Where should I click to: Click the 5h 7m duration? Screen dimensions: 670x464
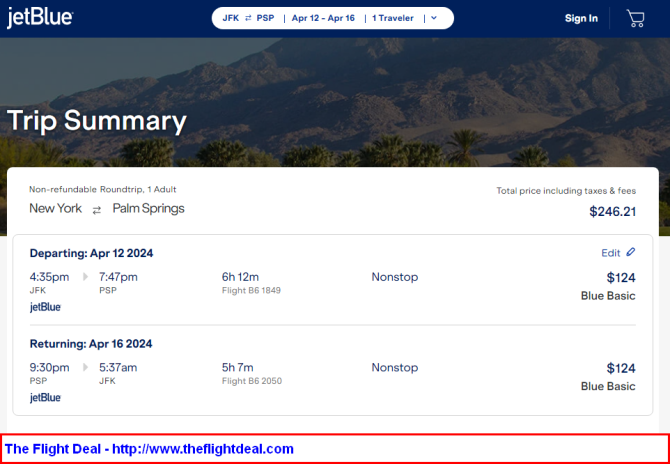pos(238,367)
